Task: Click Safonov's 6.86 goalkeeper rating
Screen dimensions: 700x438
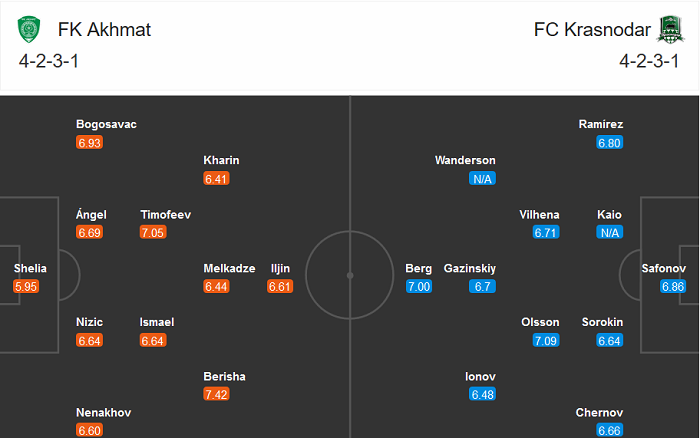Action: (674, 286)
